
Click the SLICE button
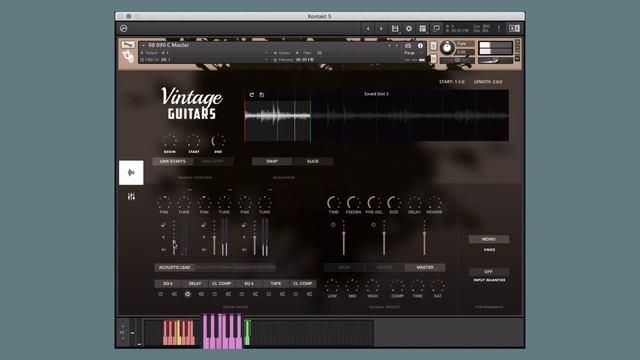[x=313, y=162]
